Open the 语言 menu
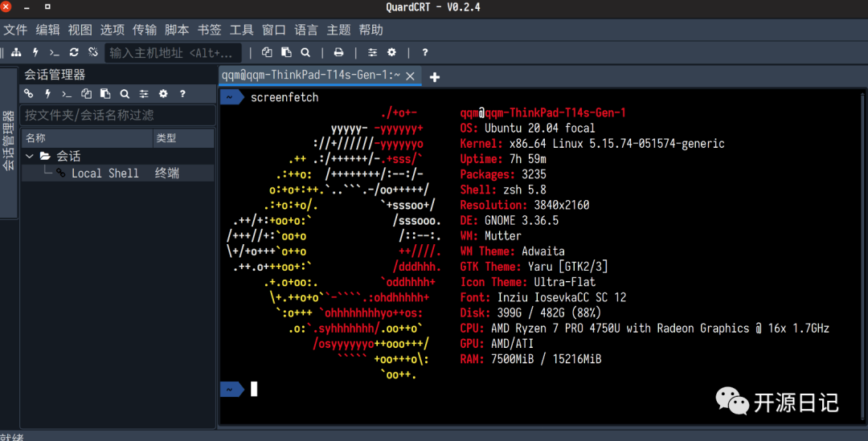Image resolution: width=868 pixels, height=441 pixels. 306,30
